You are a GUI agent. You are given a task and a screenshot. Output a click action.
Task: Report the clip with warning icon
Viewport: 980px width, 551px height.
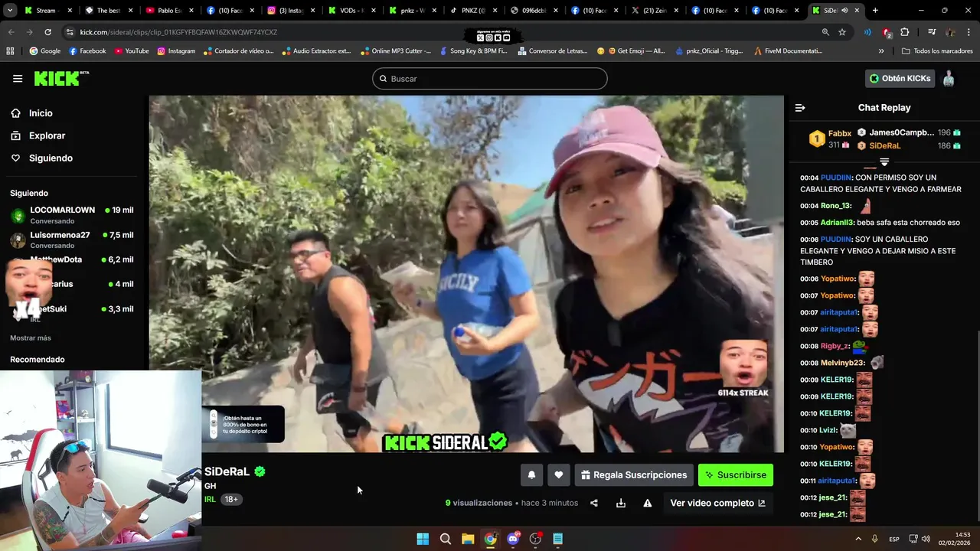[x=648, y=503]
